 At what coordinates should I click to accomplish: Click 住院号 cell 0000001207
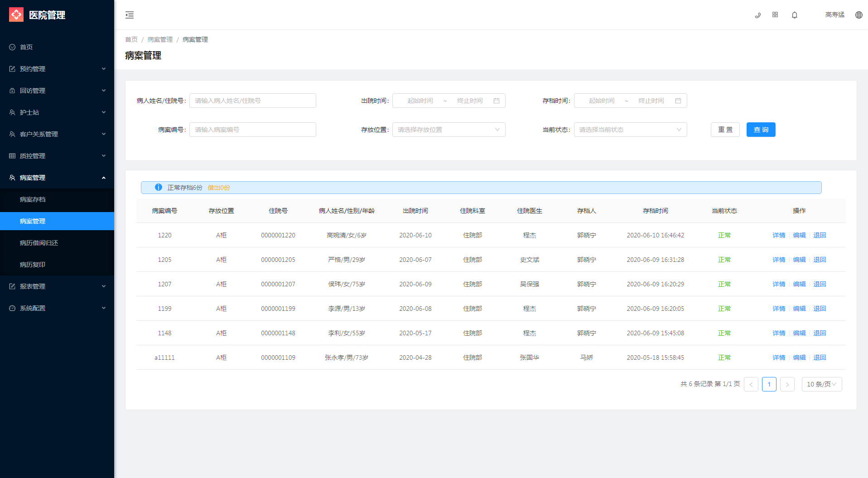tap(278, 284)
